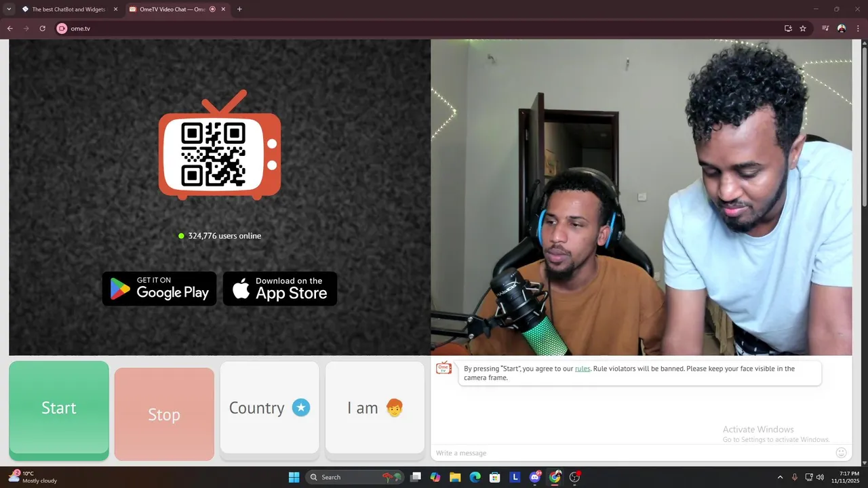Open the emoji smiley picker in chat
Viewport: 868px width, 488px height.
[841, 453]
